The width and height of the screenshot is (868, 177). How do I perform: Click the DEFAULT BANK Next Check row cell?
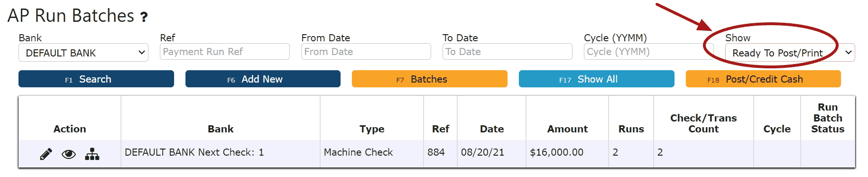click(x=221, y=153)
